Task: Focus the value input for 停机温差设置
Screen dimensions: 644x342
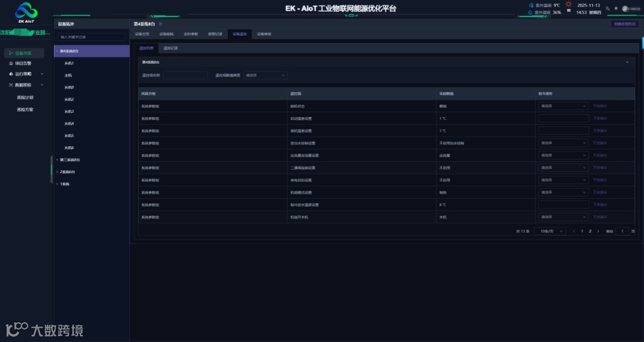Action: (563, 131)
